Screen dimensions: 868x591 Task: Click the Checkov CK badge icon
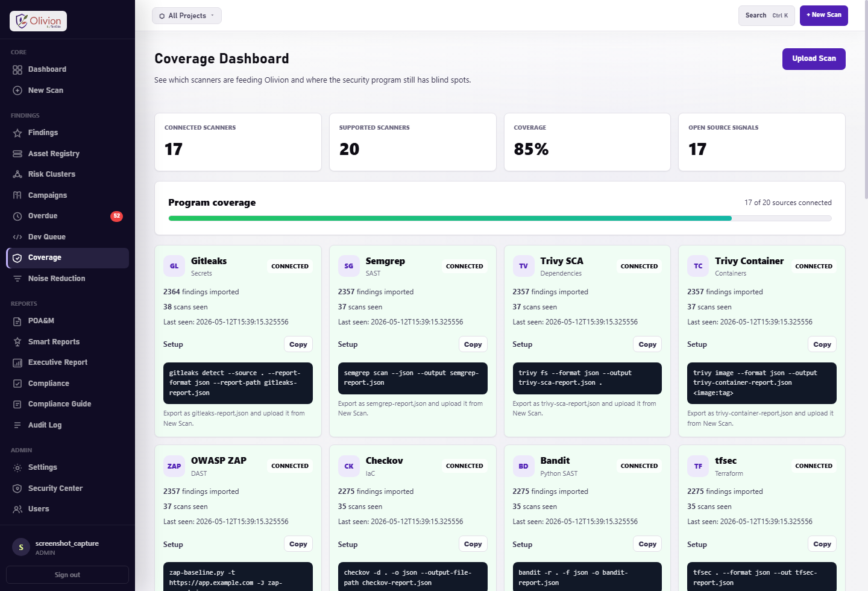[x=349, y=466]
